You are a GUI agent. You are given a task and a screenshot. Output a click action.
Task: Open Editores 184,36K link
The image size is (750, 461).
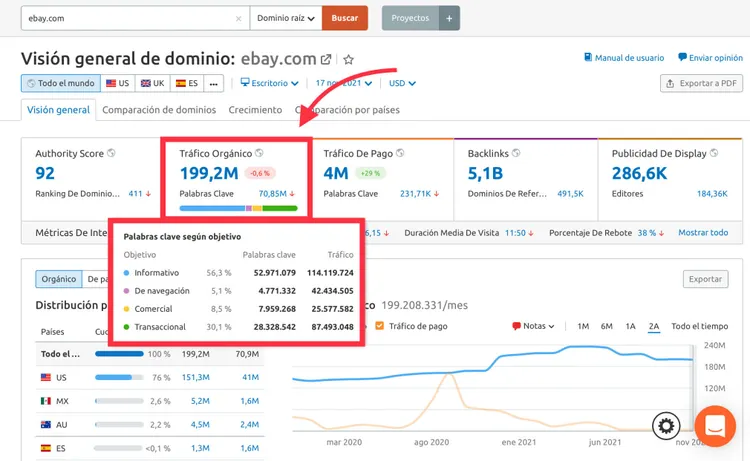click(x=712, y=194)
